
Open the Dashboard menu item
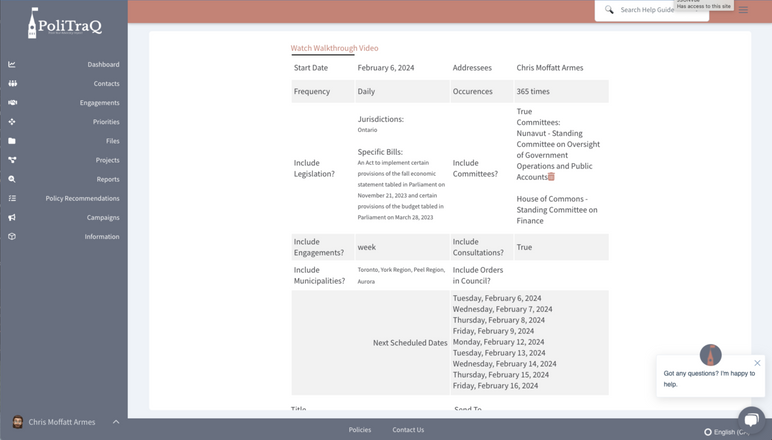[x=103, y=64]
